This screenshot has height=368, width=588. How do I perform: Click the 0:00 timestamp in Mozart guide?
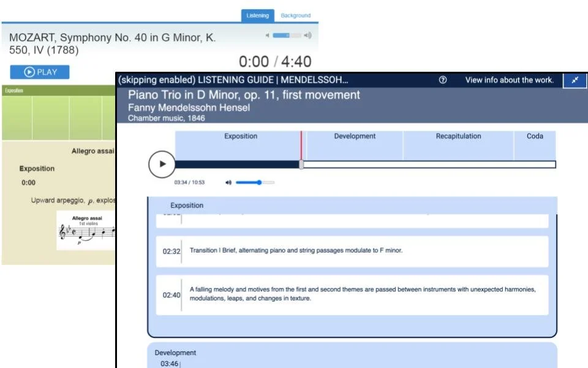[x=29, y=183]
